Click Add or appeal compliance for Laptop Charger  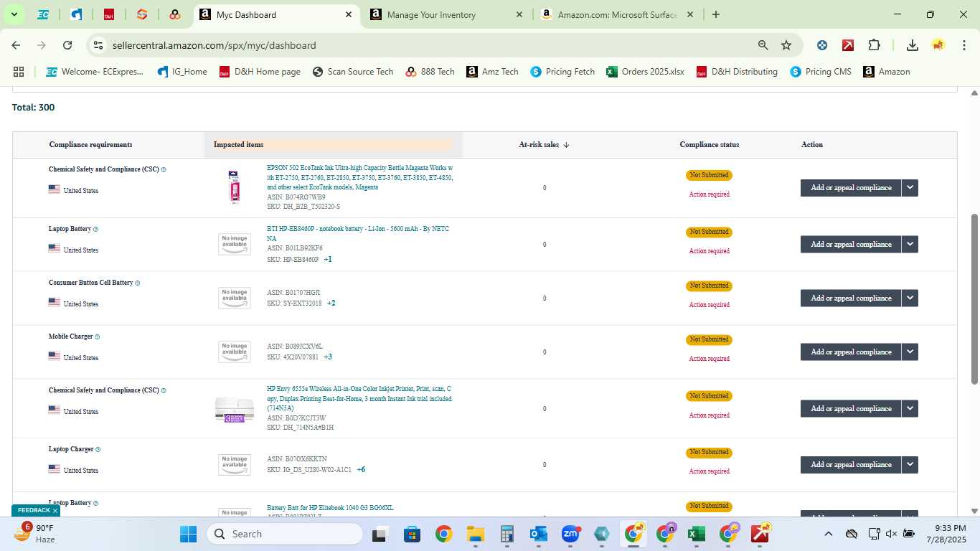coord(851,465)
